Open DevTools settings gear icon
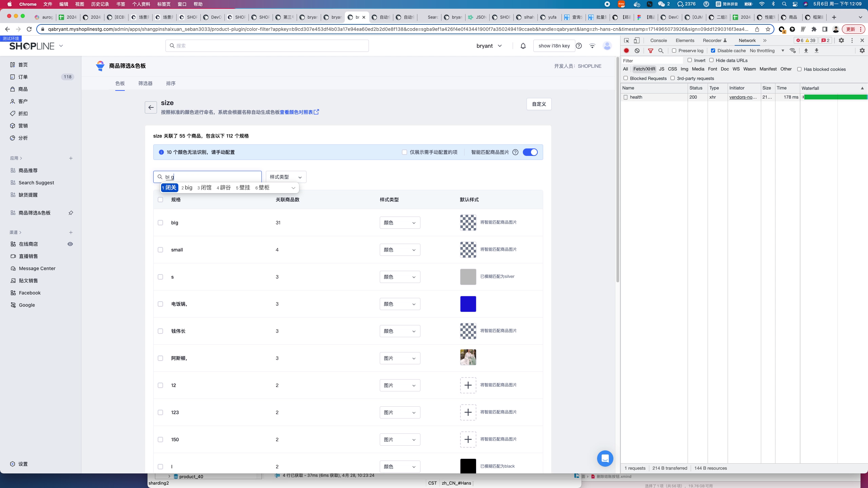 [x=841, y=40]
